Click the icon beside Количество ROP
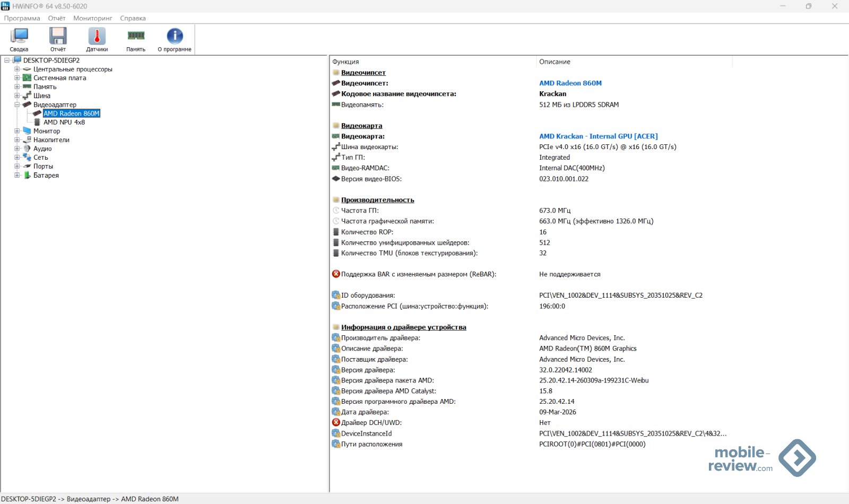849x504 pixels. pyautogui.click(x=336, y=232)
